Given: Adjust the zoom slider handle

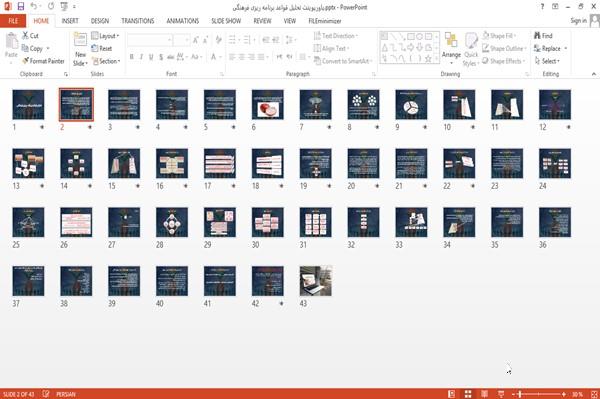Looking at the screenshot, I should pos(520,394).
